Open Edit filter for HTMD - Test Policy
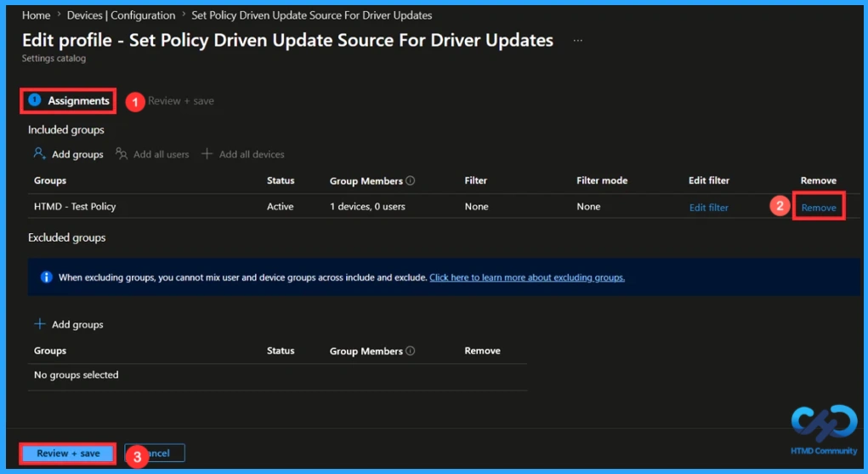This screenshot has width=868, height=474. tap(708, 208)
